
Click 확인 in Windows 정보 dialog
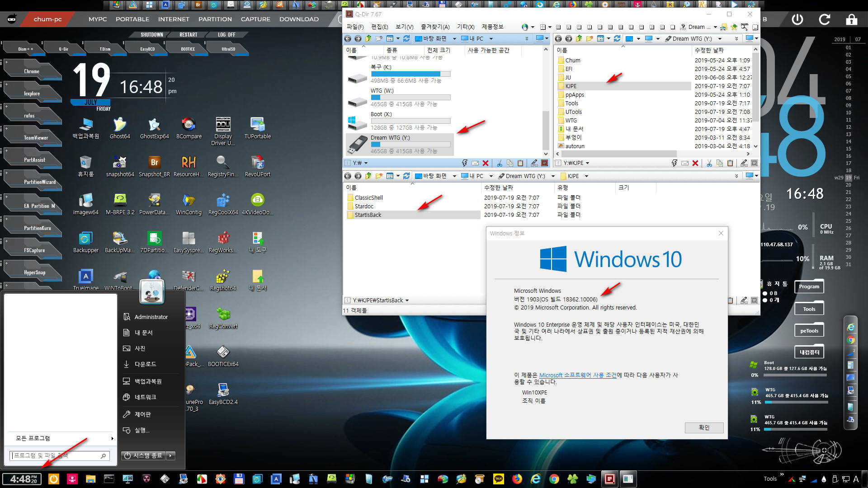tap(704, 427)
